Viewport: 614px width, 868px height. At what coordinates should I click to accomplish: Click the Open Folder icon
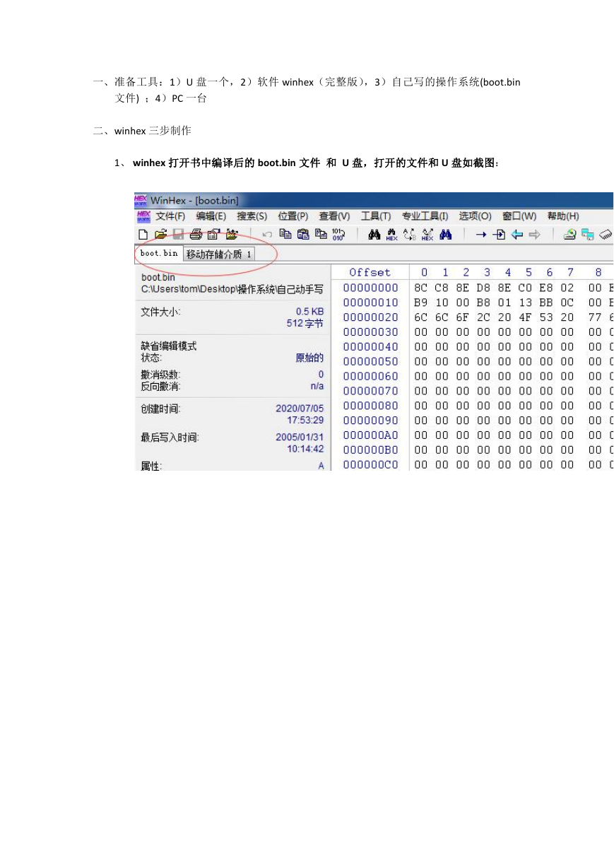[x=231, y=235]
